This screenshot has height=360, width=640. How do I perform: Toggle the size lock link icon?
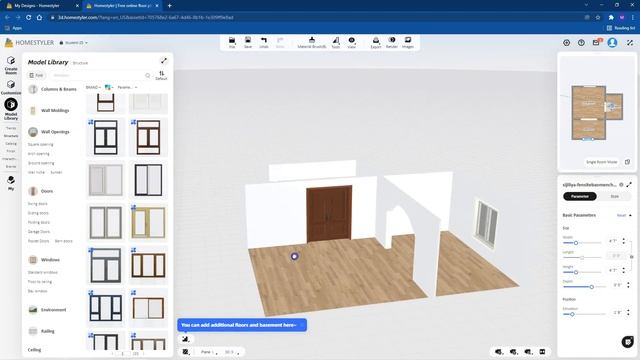[631, 257]
